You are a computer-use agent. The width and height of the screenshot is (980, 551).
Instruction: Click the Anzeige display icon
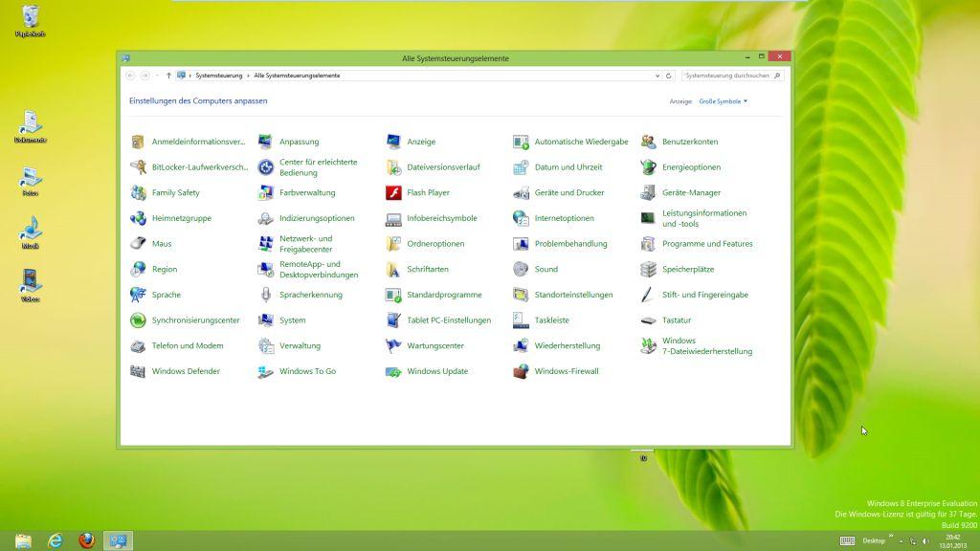point(393,142)
